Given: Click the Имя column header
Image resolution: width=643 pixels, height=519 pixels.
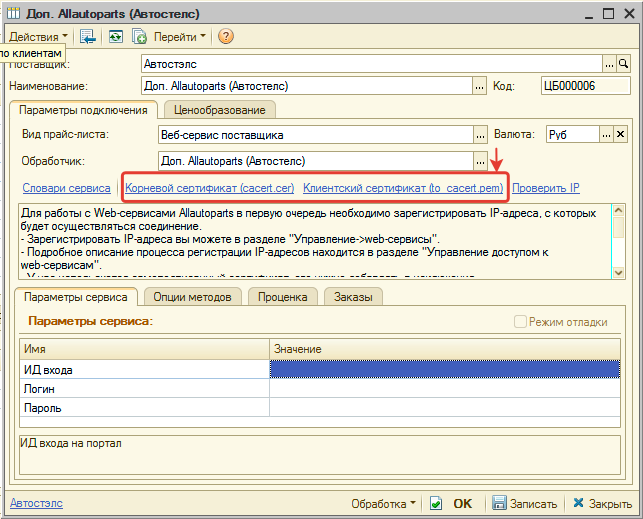Looking at the screenshot, I should (x=144, y=349).
